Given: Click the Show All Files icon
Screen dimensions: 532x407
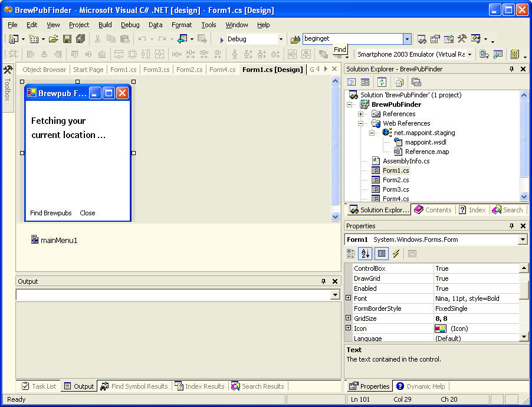Looking at the screenshot, I should [399, 82].
